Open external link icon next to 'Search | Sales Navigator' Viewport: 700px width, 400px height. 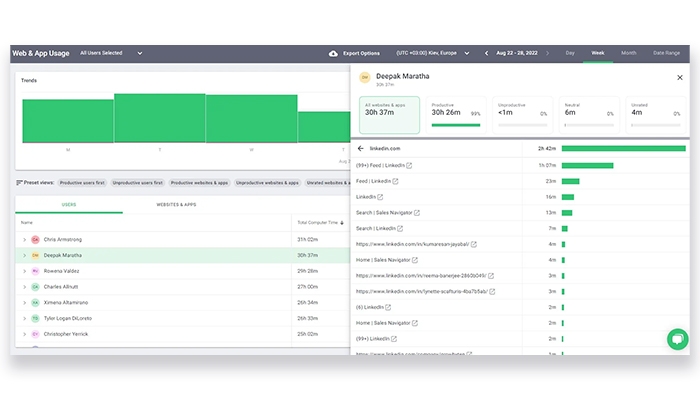pyautogui.click(x=417, y=212)
